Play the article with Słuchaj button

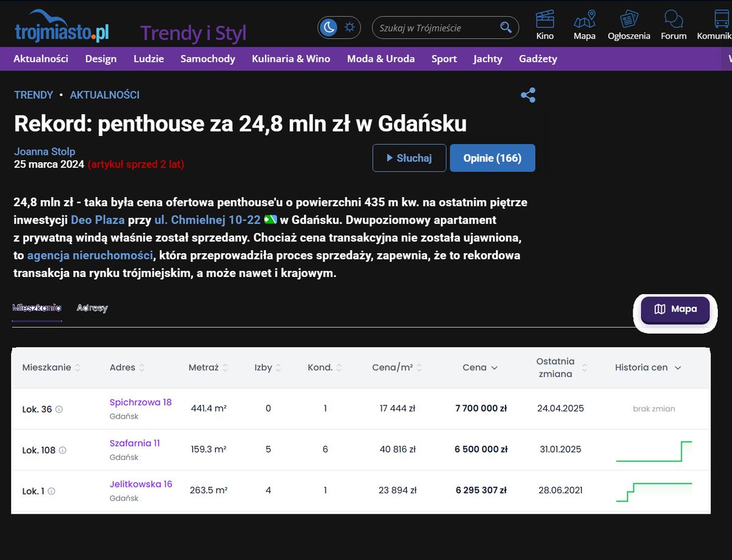coord(409,158)
